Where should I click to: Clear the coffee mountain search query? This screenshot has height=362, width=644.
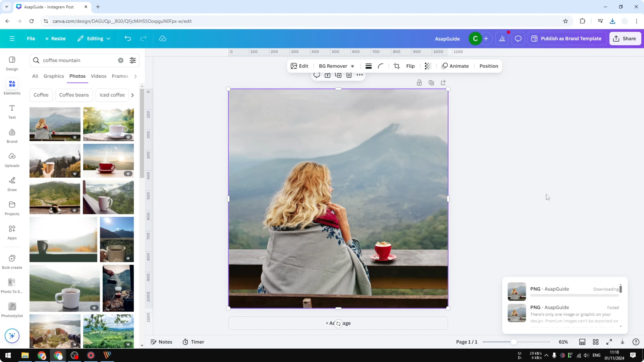pos(121,60)
